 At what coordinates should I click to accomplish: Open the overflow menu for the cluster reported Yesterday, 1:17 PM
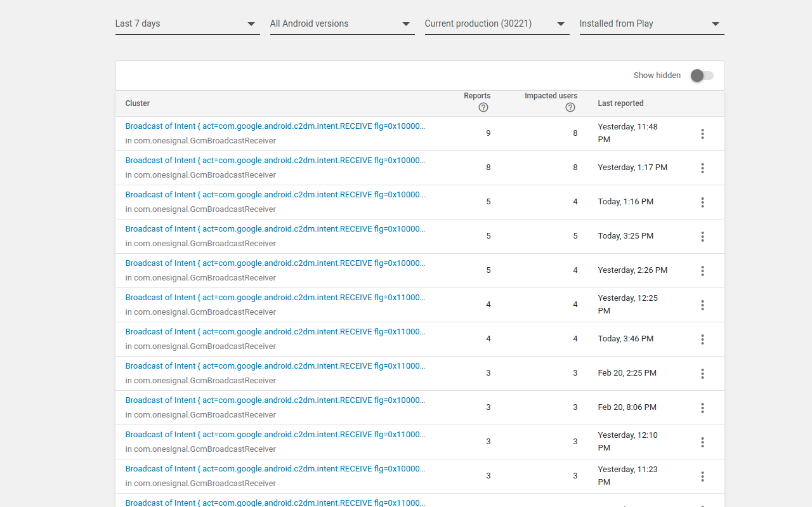click(702, 168)
